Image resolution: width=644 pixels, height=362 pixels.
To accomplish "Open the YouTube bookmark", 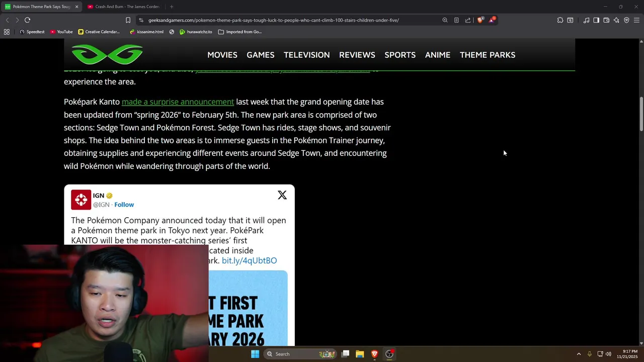I will pos(61,32).
